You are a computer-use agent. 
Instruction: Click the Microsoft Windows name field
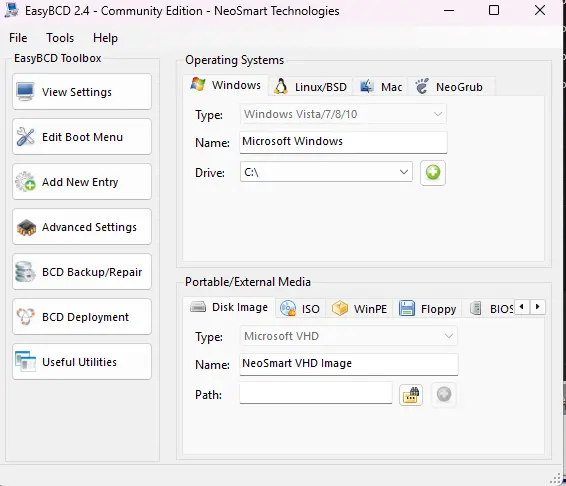(x=343, y=142)
